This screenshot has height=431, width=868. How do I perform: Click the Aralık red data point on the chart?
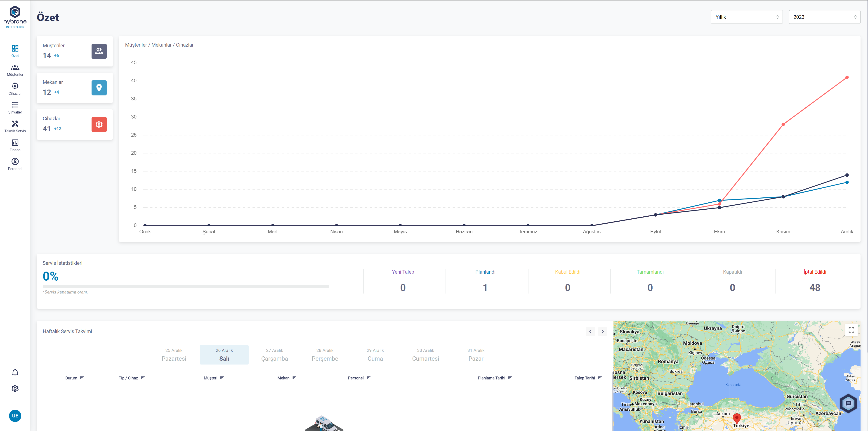tap(847, 78)
